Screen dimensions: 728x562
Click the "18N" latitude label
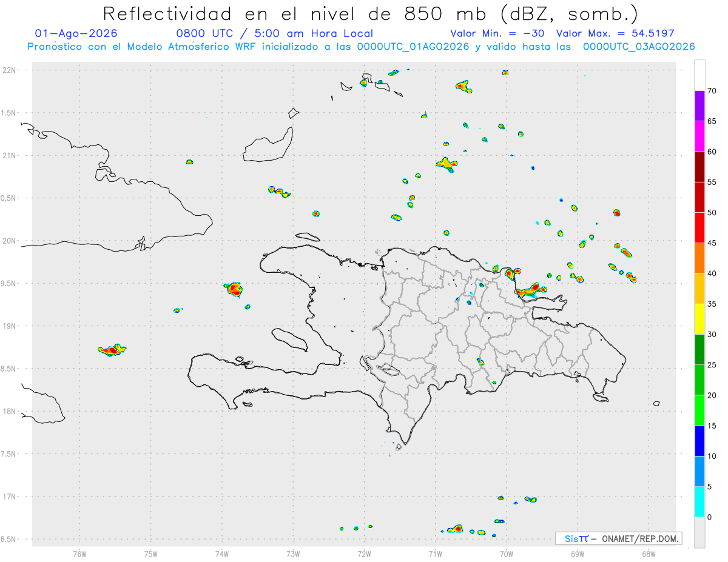pos(10,411)
